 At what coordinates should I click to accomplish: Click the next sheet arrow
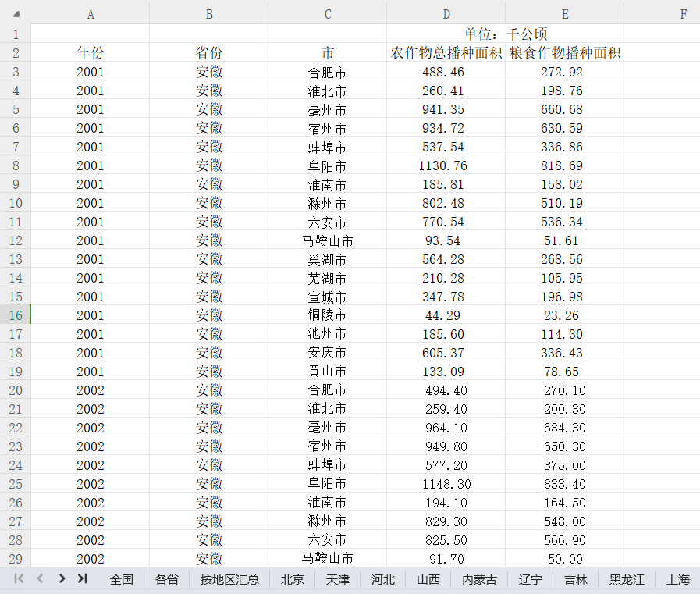[61, 578]
